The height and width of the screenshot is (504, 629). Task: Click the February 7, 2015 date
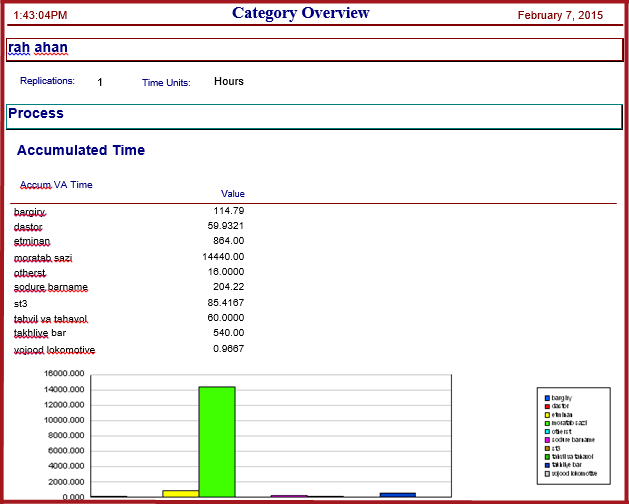pyautogui.click(x=560, y=15)
